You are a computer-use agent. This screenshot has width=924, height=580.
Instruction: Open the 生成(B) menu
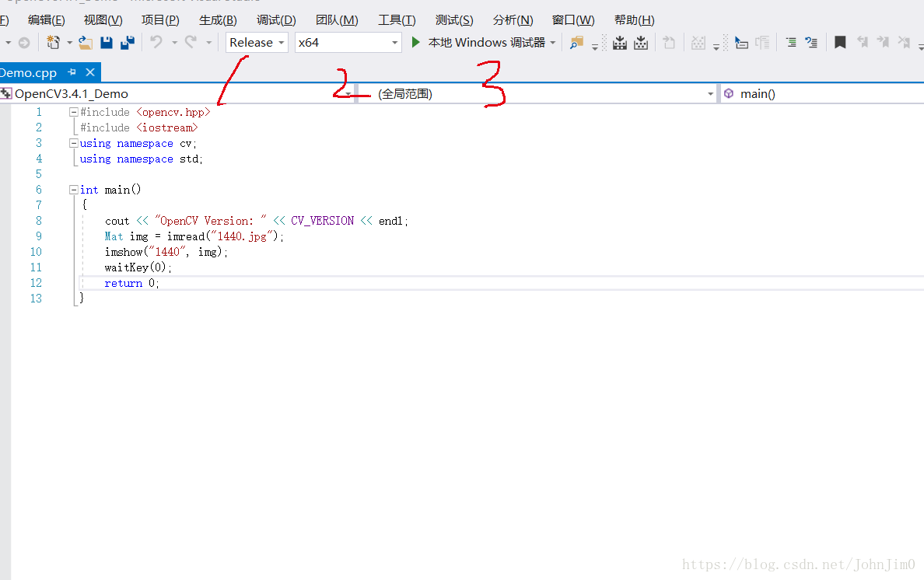218,20
